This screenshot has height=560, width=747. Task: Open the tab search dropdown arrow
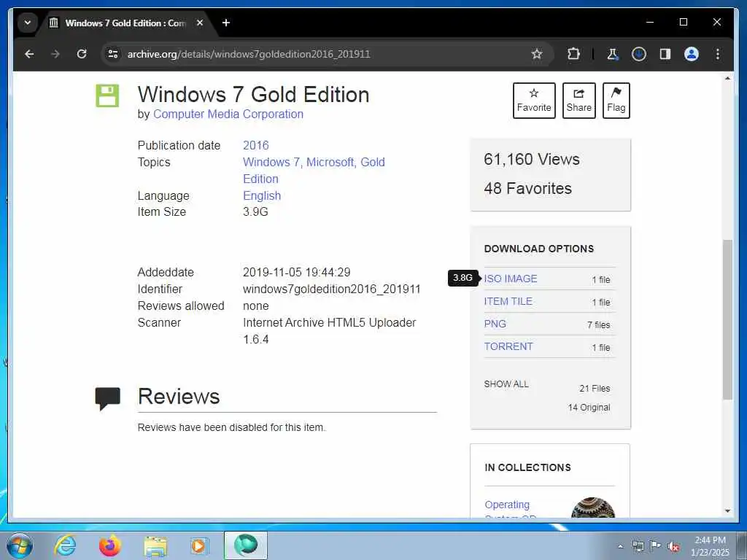pos(28,23)
